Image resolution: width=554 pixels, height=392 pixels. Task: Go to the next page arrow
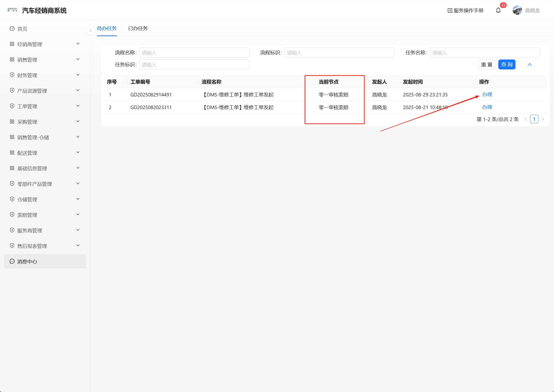(543, 119)
